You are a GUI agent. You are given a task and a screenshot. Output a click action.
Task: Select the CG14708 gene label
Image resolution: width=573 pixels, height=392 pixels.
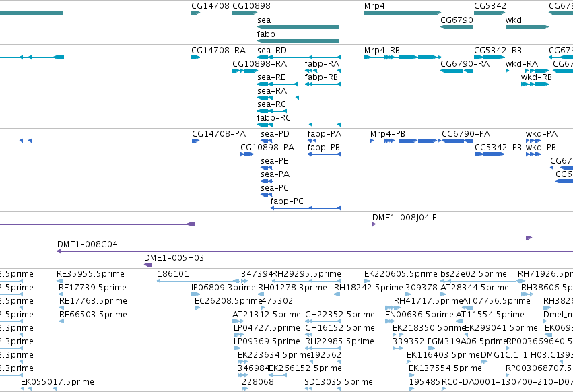tap(210, 6)
